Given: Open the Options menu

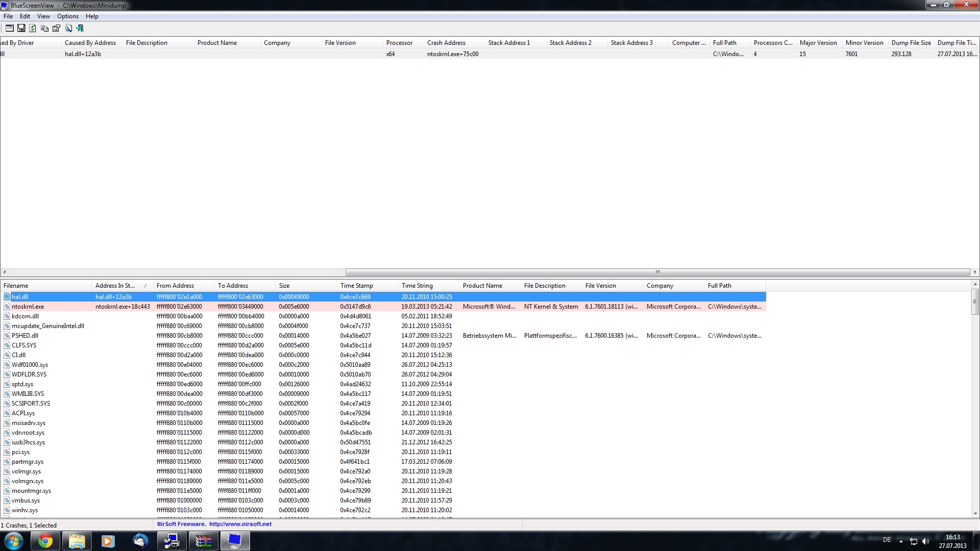Looking at the screenshot, I should pyautogui.click(x=67, y=16).
